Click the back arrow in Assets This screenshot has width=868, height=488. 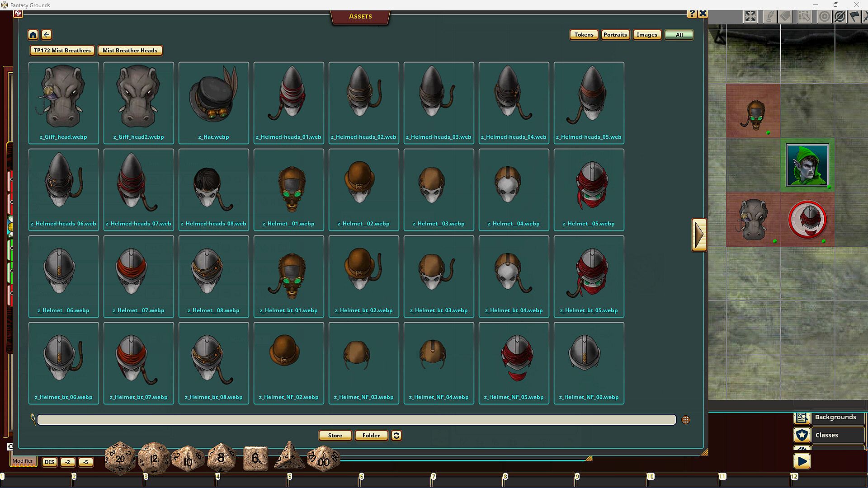tap(47, 35)
